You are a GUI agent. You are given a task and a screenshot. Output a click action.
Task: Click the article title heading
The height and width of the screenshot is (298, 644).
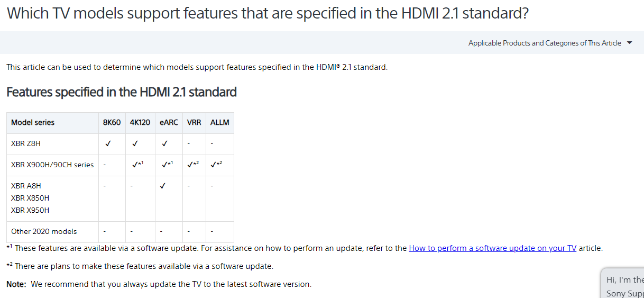click(x=268, y=13)
